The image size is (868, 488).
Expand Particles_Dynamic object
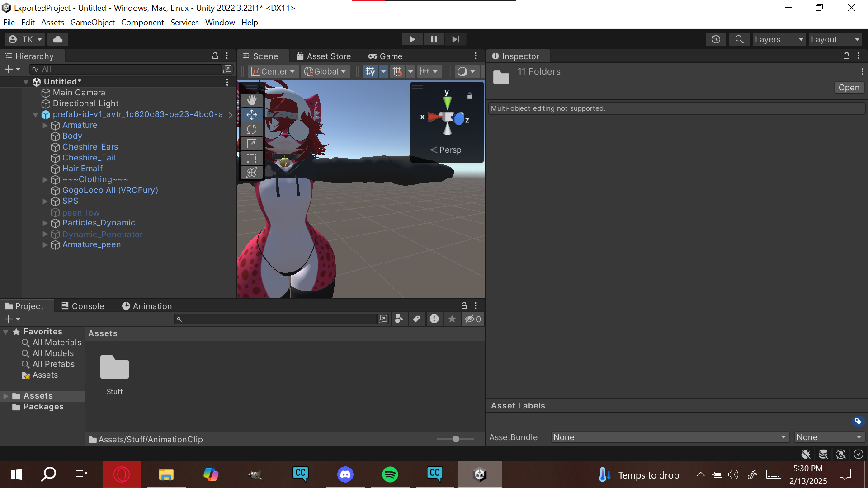pos(45,223)
